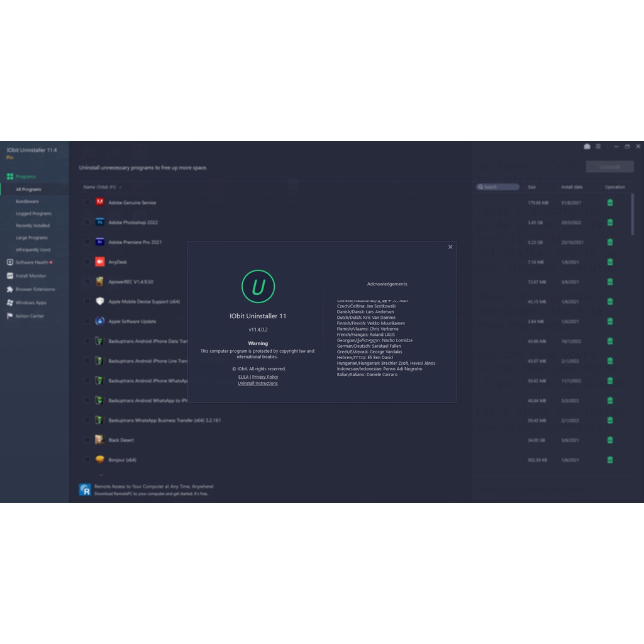This screenshot has width=644, height=644.
Task: Click the trash icon for AnyDesk
Action: click(610, 262)
